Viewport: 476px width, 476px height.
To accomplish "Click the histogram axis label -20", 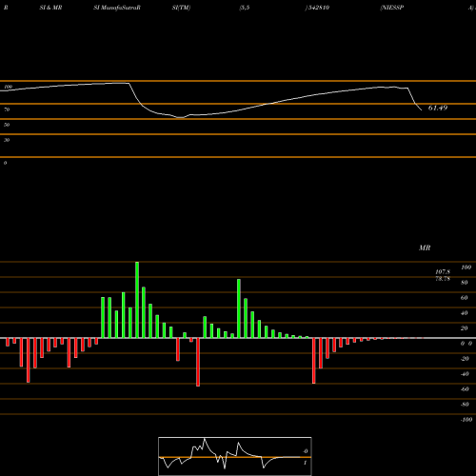I will pyautogui.click(x=465, y=359).
